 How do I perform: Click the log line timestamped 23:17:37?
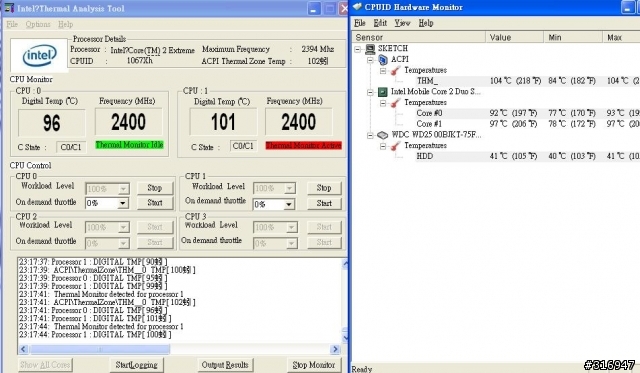93,262
